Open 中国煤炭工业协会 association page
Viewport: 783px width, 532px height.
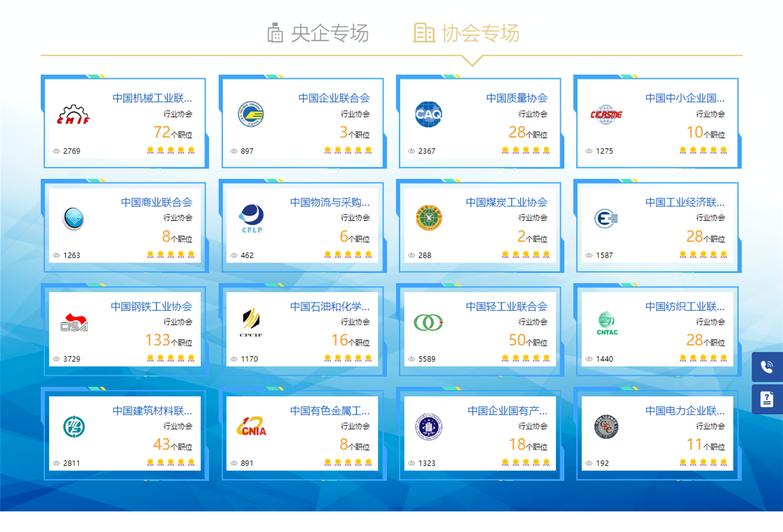click(x=506, y=202)
